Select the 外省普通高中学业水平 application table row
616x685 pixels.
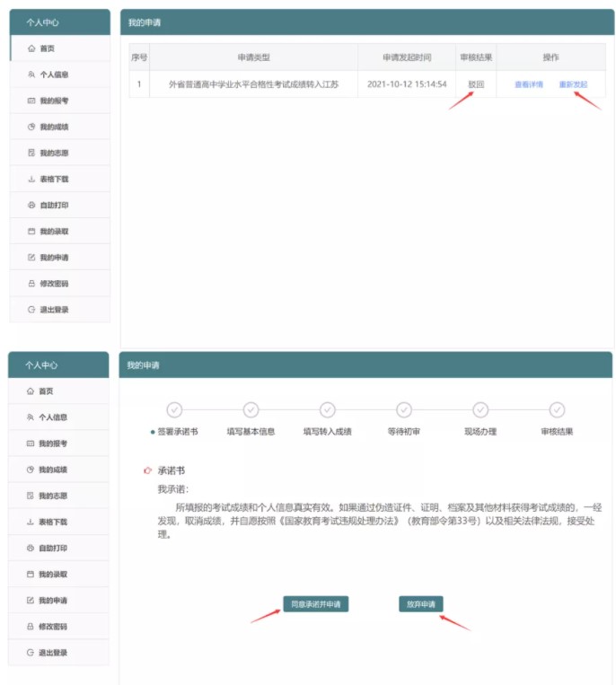(x=253, y=85)
